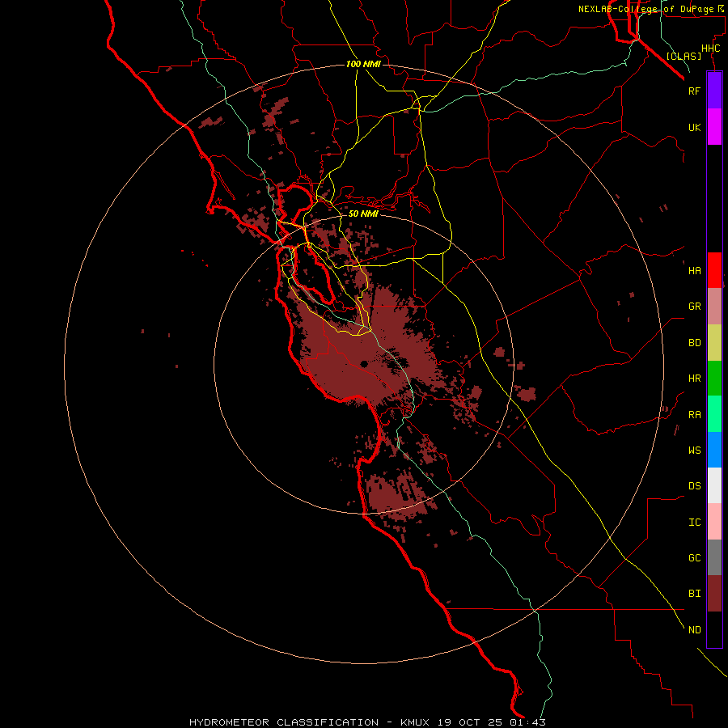Click the BD legend label
Image resolution: width=728 pixels, height=728 pixels.
tap(694, 343)
